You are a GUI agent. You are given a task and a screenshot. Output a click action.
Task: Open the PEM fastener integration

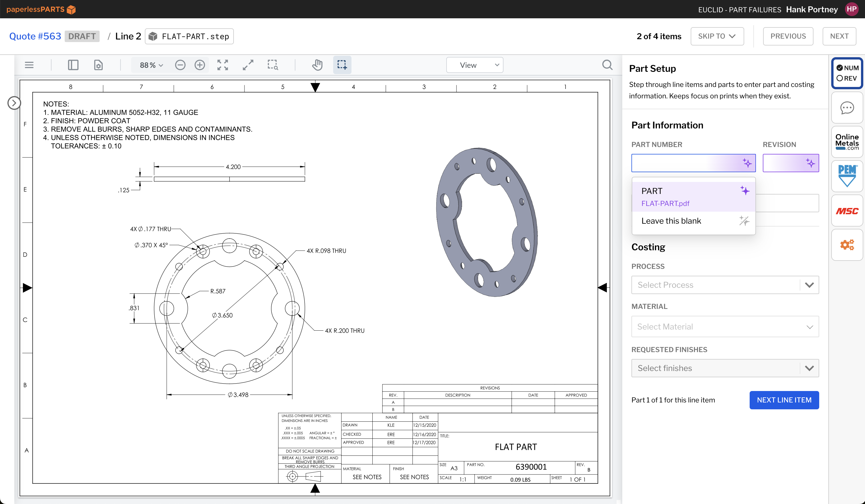coord(847,176)
